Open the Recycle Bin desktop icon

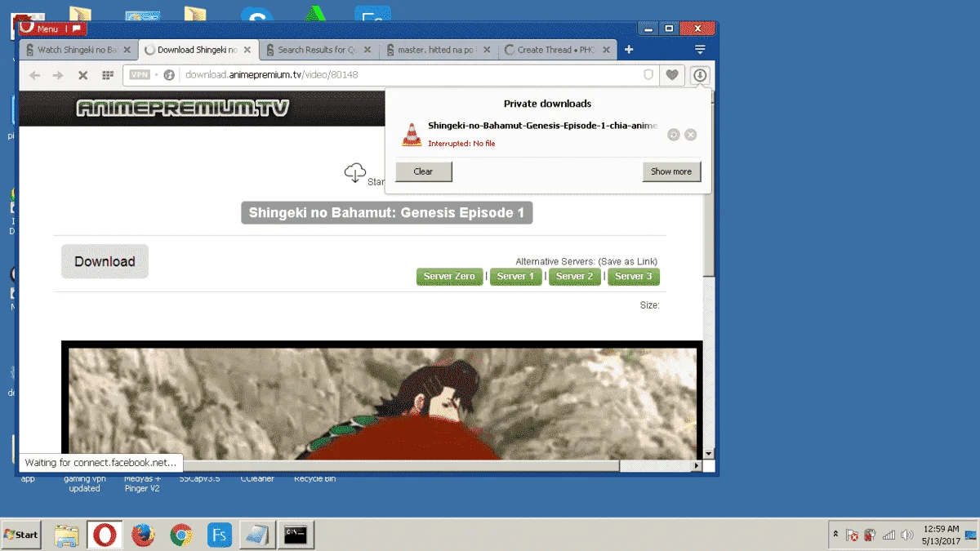[314, 478]
